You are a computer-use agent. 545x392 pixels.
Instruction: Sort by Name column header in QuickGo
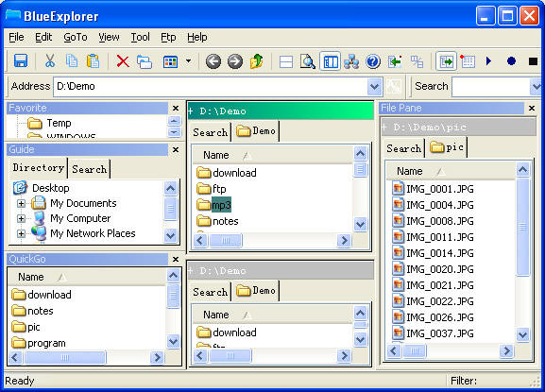pyautogui.click(x=87, y=277)
